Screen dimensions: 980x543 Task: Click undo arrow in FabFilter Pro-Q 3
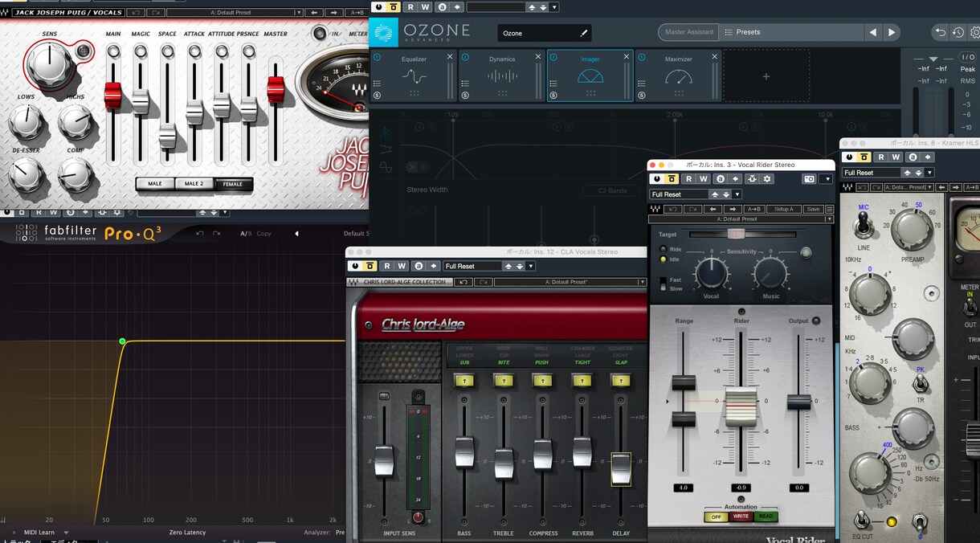click(x=200, y=234)
